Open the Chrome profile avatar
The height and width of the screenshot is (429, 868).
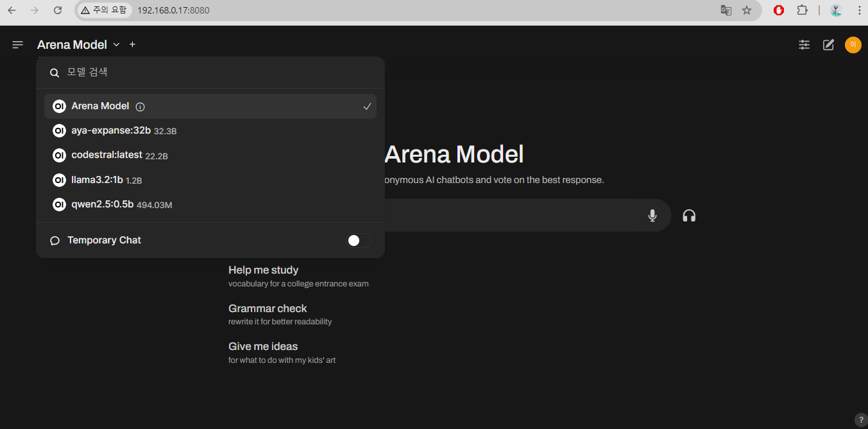pyautogui.click(x=836, y=10)
